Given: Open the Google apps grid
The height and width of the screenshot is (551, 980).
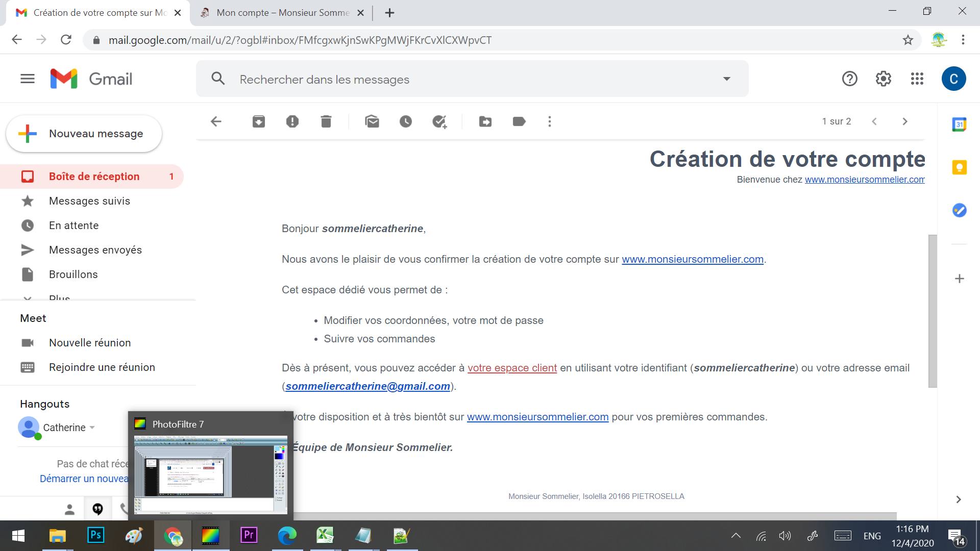Looking at the screenshot, I should [917, 79].
